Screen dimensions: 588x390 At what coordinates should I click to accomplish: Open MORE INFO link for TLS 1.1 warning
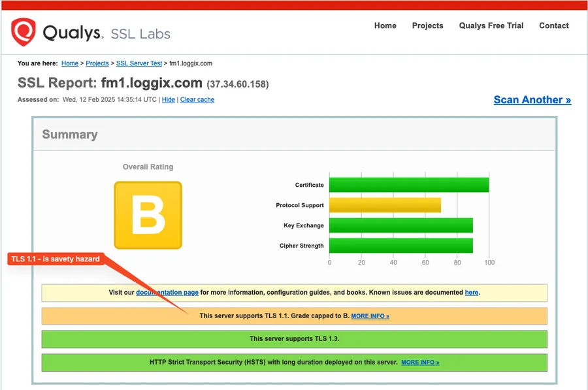pyautogui.click(x=370, y=316)
